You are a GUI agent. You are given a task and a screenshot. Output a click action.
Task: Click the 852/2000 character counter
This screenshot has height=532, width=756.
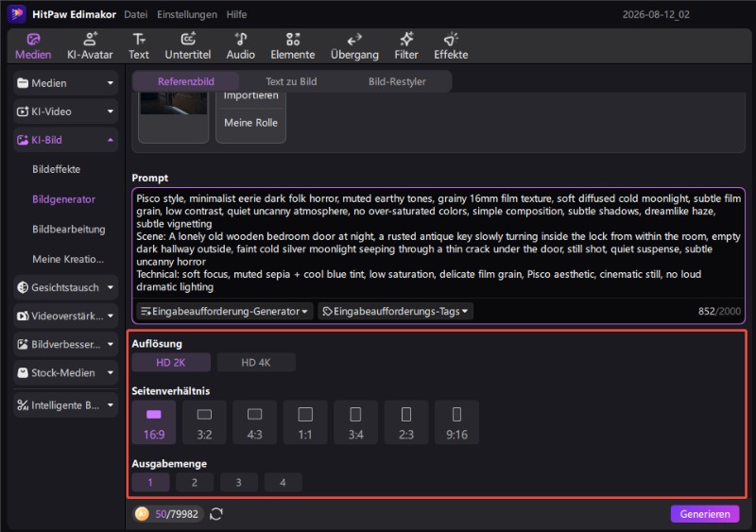pos(719,311)
